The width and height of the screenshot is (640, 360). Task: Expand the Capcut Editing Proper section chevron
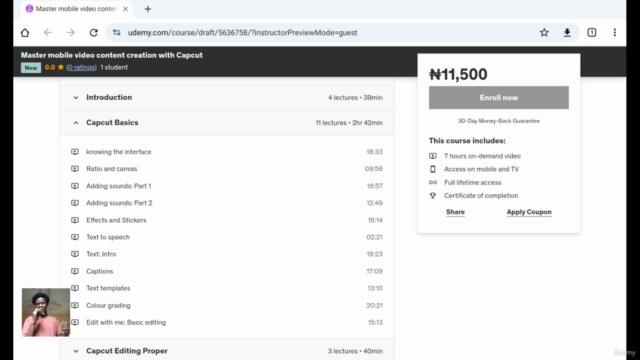tap(76, 351)
